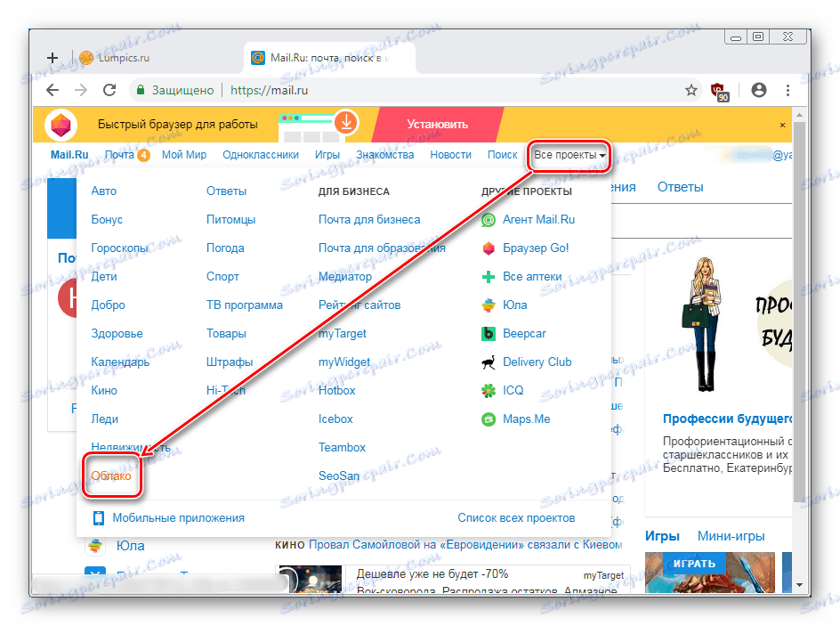Open the Облако link
Screen dimensions: 840x626
111,476
